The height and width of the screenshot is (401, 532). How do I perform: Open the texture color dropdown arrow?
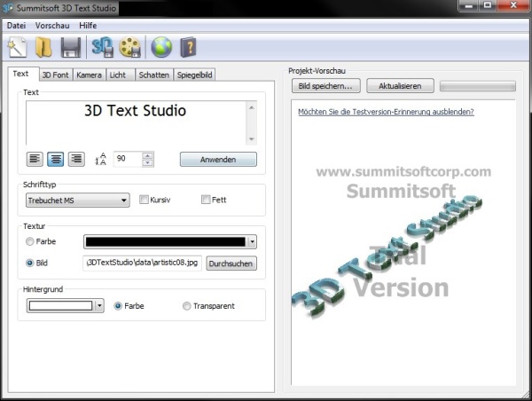[252, 242]
